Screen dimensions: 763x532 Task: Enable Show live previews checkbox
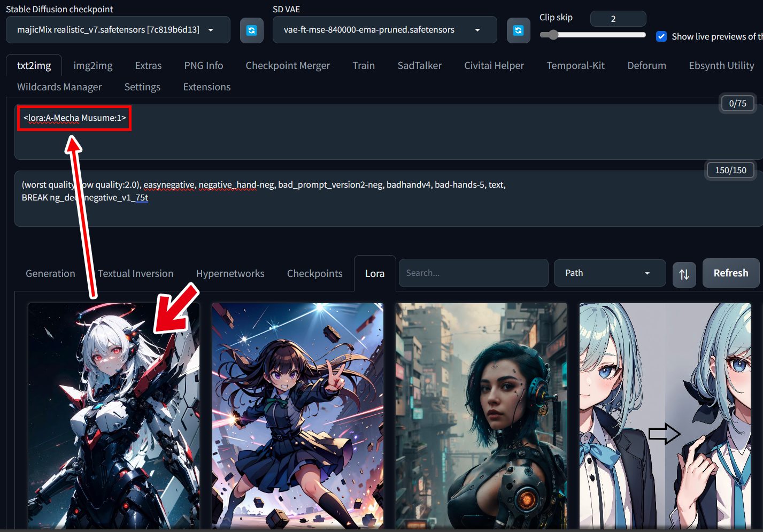(661, 36)
